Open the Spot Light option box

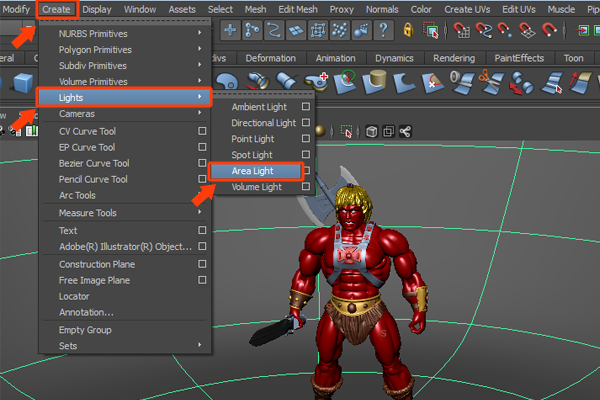click(306, 155)
